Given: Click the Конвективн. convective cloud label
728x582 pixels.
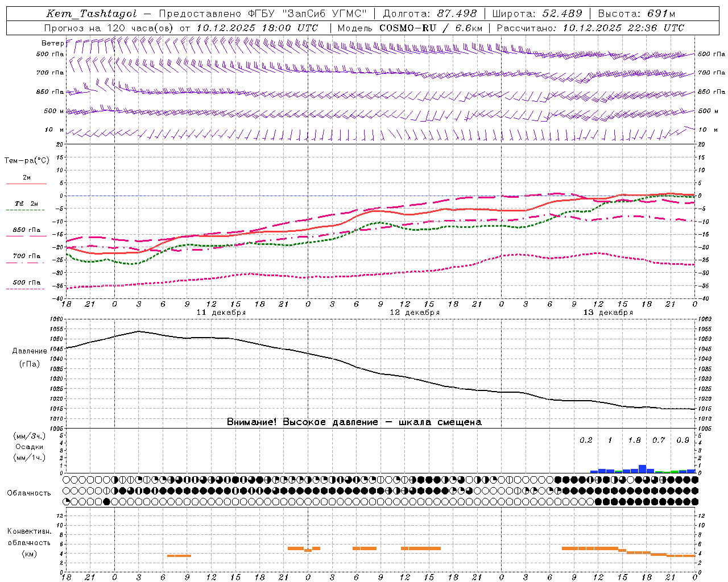Looking at the screenshot, I should point(30,532).
